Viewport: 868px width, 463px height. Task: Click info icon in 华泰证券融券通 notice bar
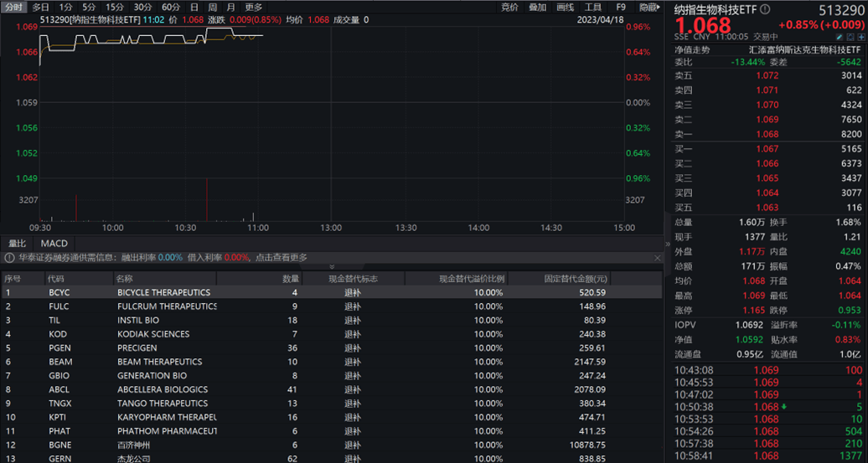[x=9, y=258]
